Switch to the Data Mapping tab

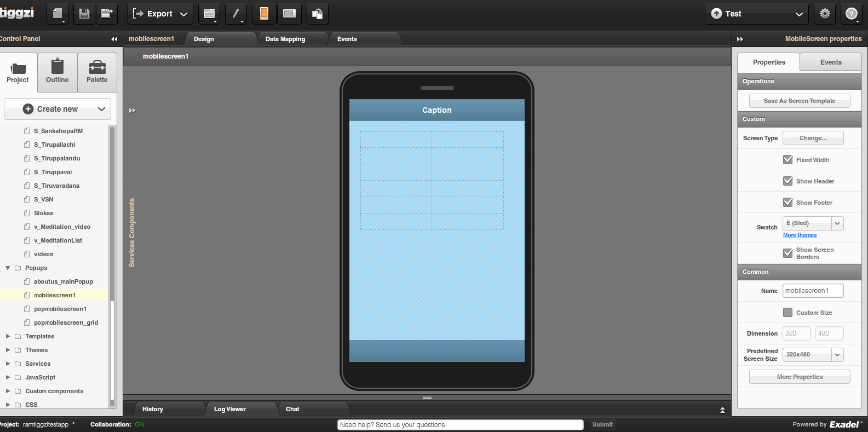(285, 39)
